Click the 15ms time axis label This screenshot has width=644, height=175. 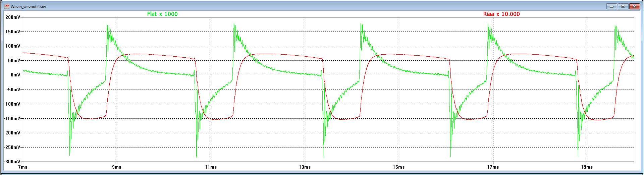tap(399, 167)
